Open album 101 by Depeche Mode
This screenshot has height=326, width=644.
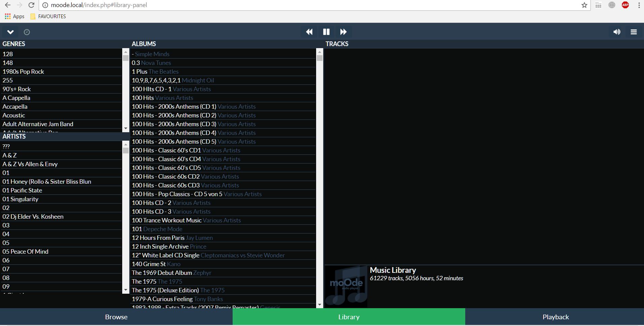(x=223, y=229)
